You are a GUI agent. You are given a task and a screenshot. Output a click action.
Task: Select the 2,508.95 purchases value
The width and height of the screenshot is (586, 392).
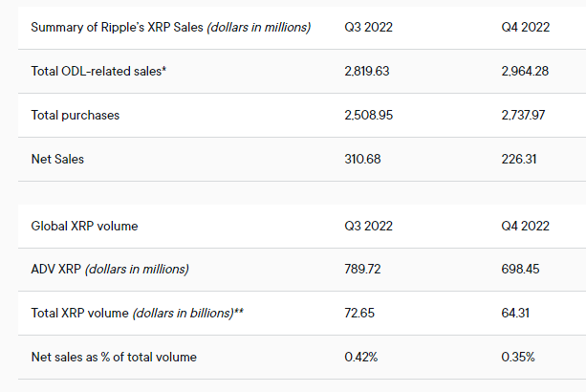(369, 115)
